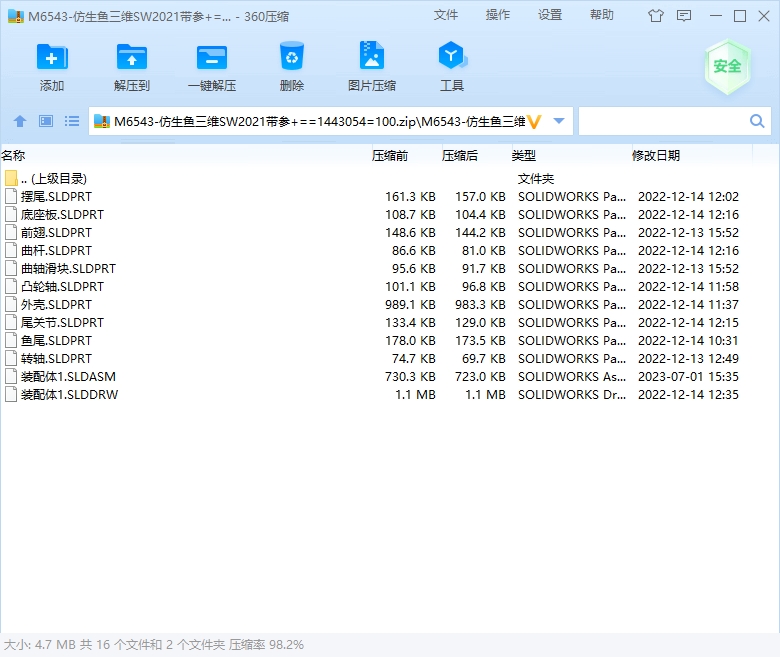Go up one directory level arrow
This screenshot has width=780, height=657.
[x=20, y=121]
